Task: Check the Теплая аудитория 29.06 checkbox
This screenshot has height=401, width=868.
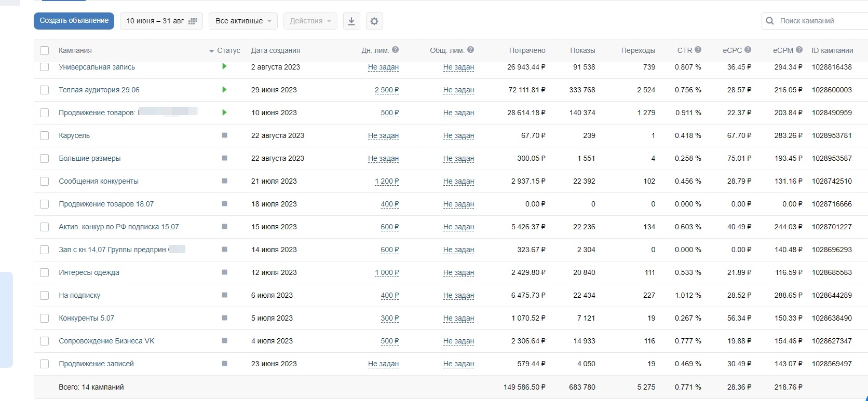Action: click(45, 90)
